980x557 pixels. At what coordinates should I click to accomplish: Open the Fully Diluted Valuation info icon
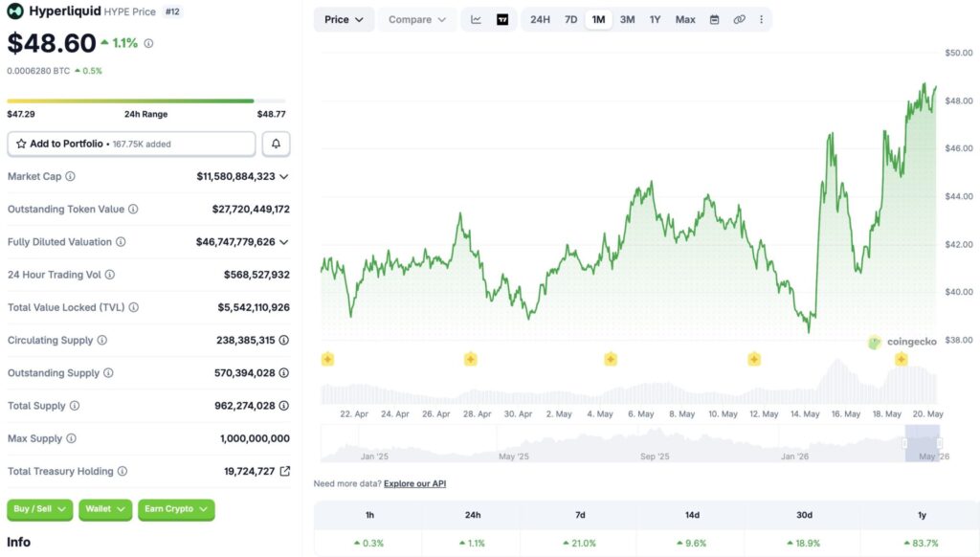tap(121, 242)
